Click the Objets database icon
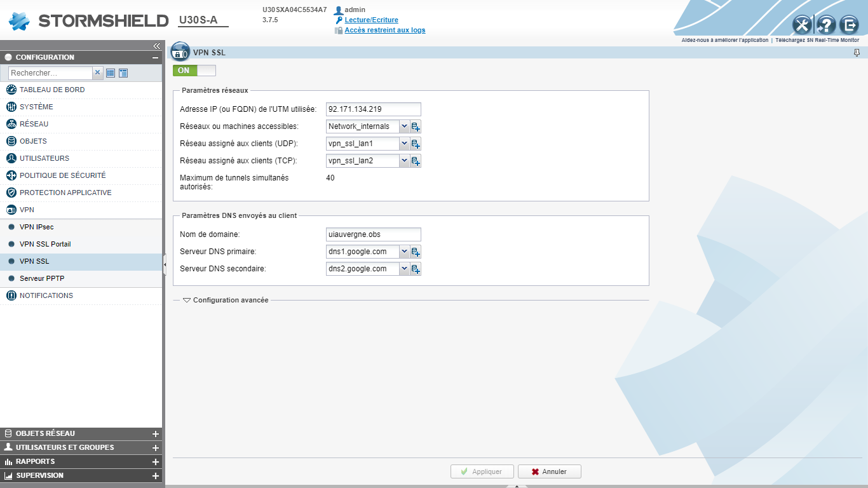This screenshot has width=868, height=488. (x=11, y=141)
